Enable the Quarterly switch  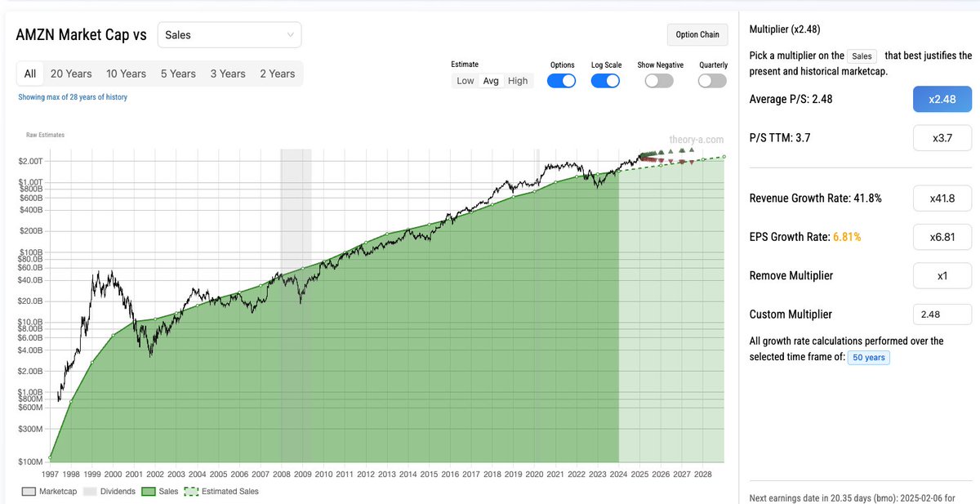point(712,81)
